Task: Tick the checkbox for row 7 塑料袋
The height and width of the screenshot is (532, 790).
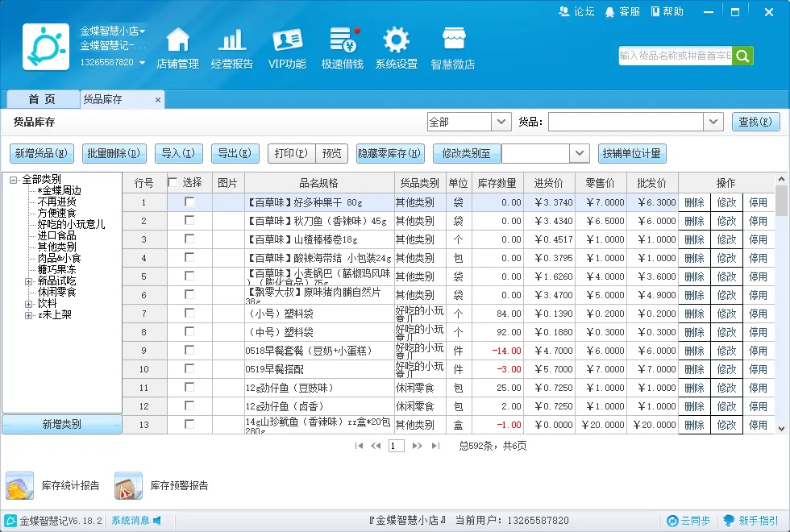Action: (x=189, y=314)
